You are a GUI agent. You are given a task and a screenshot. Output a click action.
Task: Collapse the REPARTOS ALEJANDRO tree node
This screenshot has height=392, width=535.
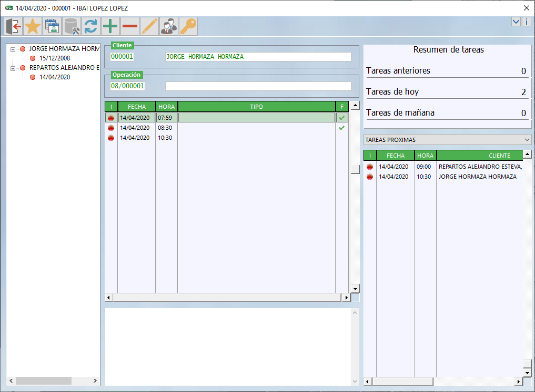[x=13, y=68]
